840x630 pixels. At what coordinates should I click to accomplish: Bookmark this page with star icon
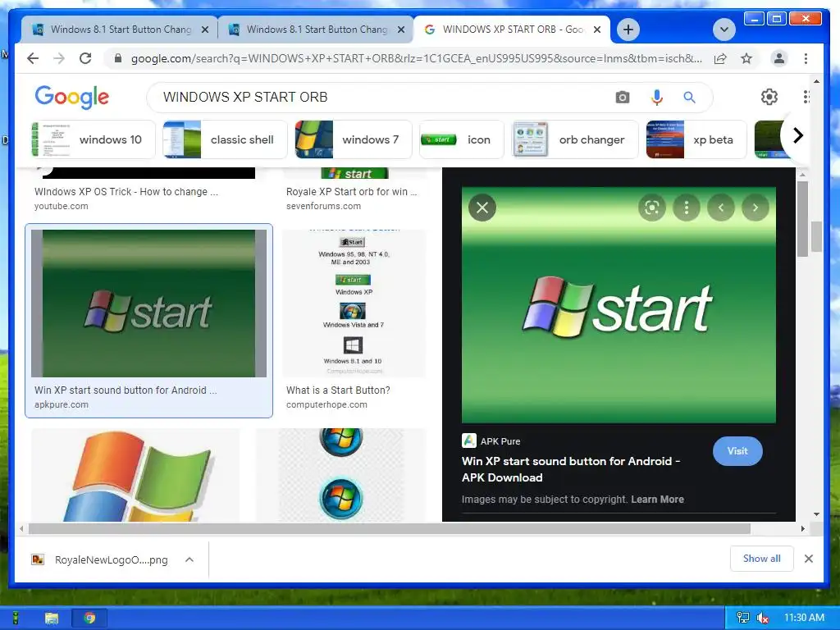[x=746, y=58]
